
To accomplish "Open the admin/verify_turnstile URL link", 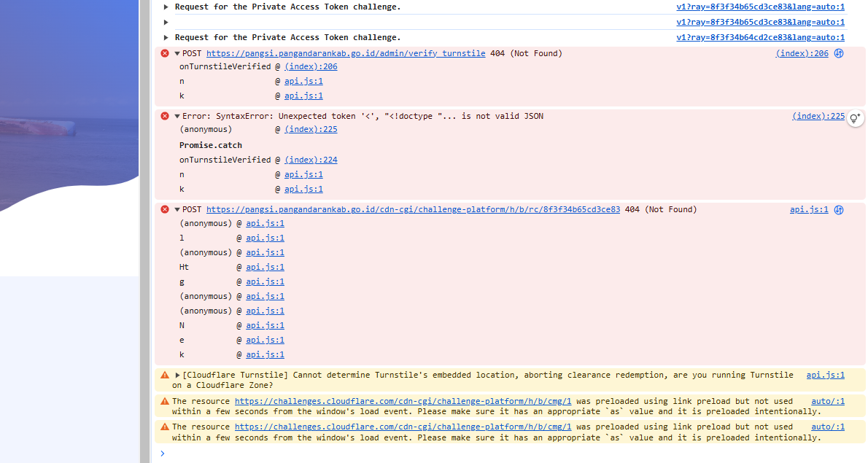I will coord(346,53).
